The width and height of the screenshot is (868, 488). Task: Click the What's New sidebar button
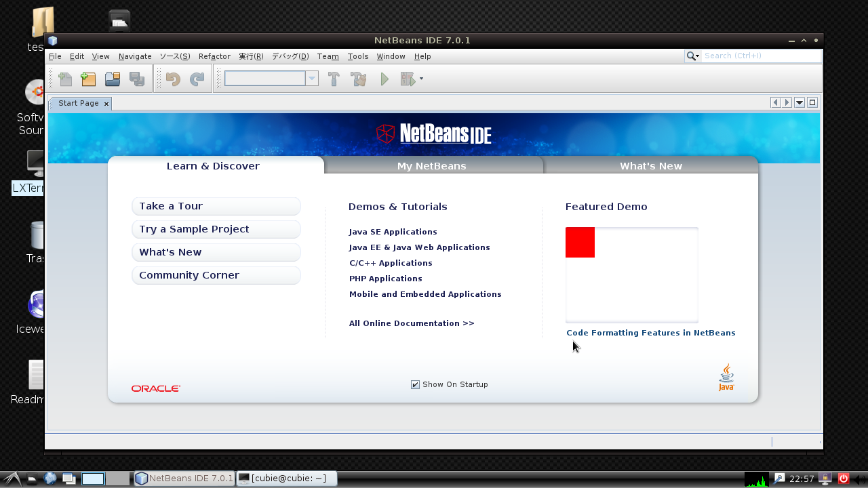(216, 252)
